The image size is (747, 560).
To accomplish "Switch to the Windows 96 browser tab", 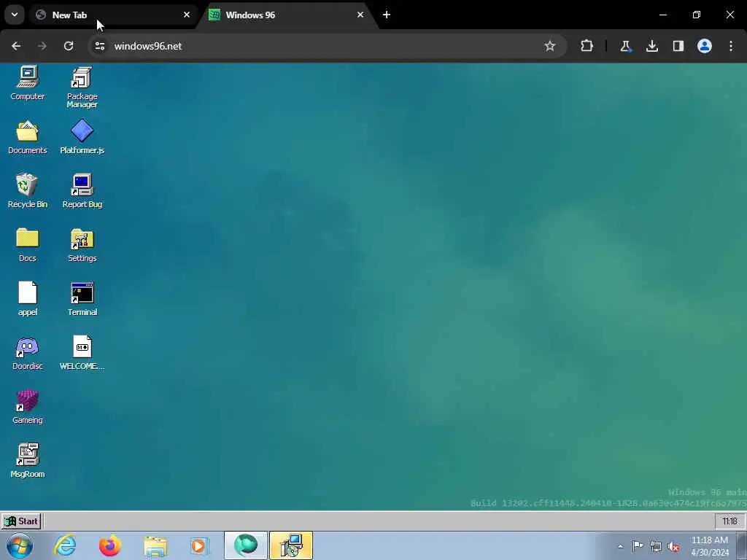I will (288, 15).
